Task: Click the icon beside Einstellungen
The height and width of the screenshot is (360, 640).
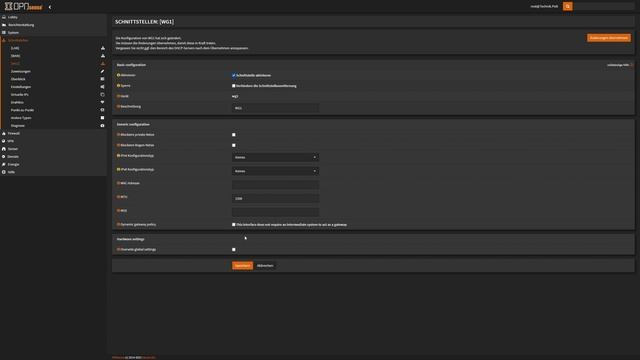Action: (x=102, y=87)
